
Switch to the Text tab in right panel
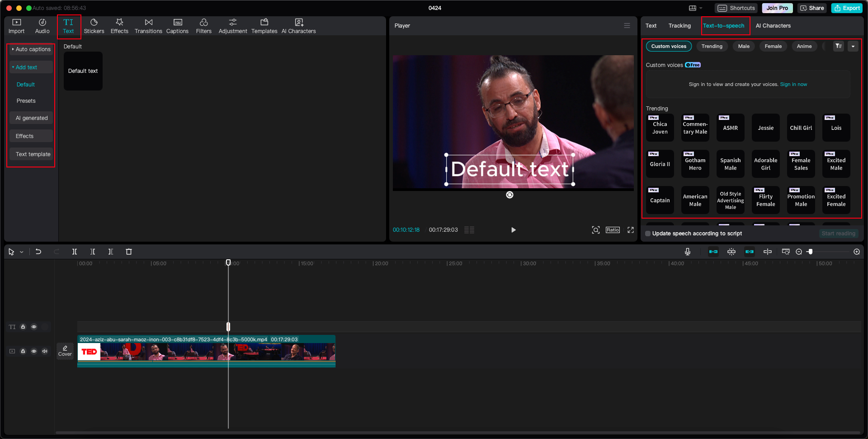tap(651, 26)
